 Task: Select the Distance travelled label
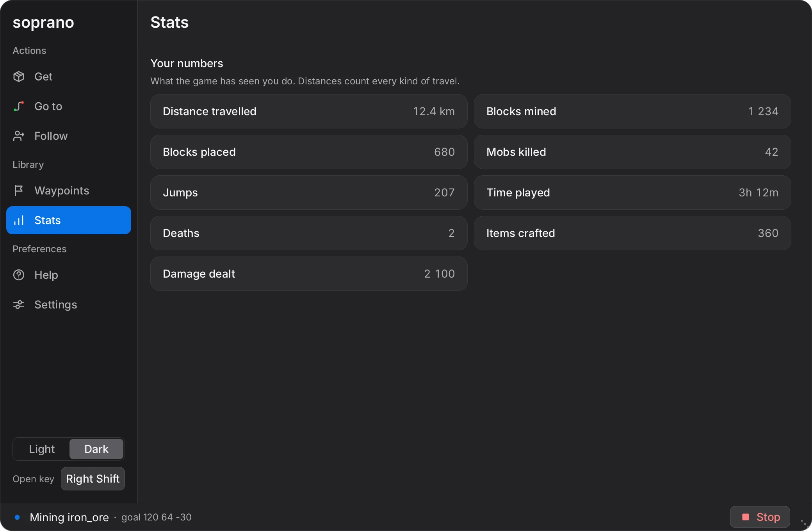[x=210, y=111]
